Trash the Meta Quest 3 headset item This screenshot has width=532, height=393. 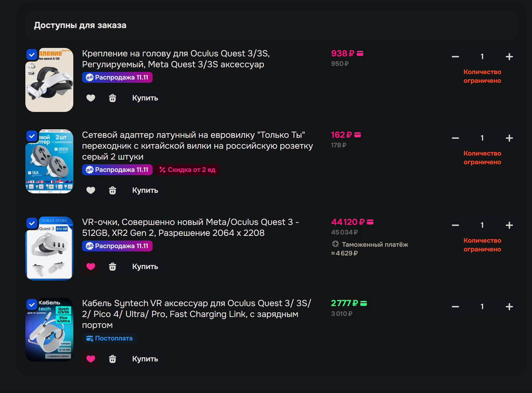click(x=113, y=267)
